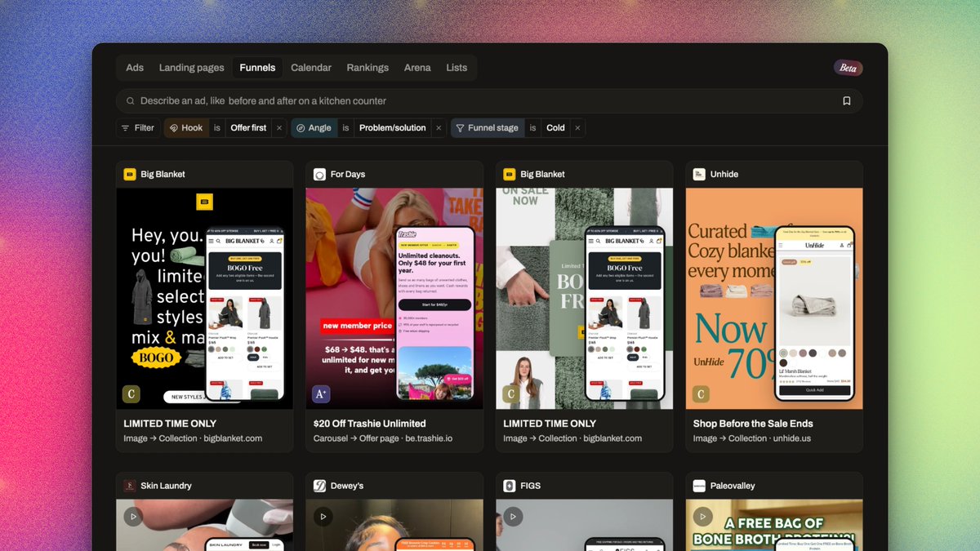
Task: Click the Angle filter chip
Action: 314,128
